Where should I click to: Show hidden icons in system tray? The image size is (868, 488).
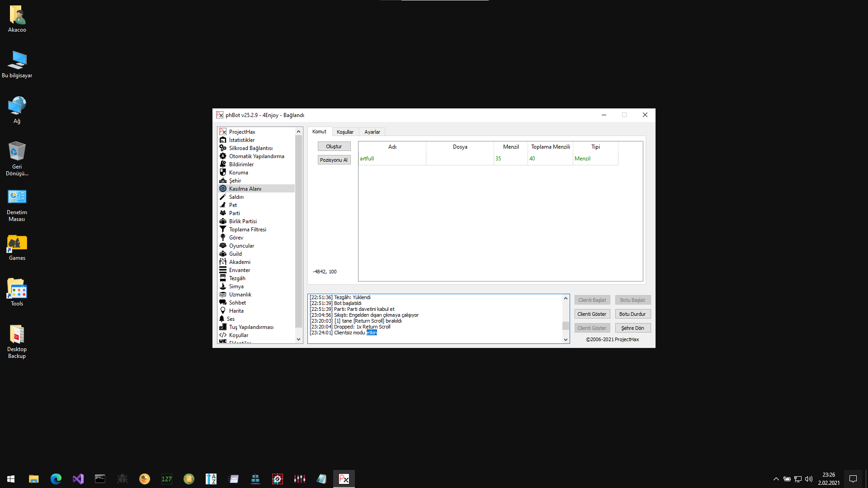click(776, 479)
